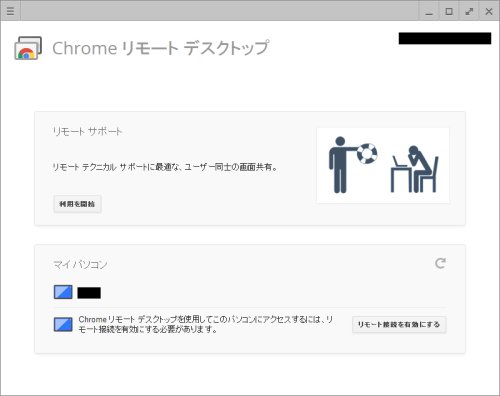Click the Chrome リモート デスクトップ title text
The image size is (500, 396).
161,48
